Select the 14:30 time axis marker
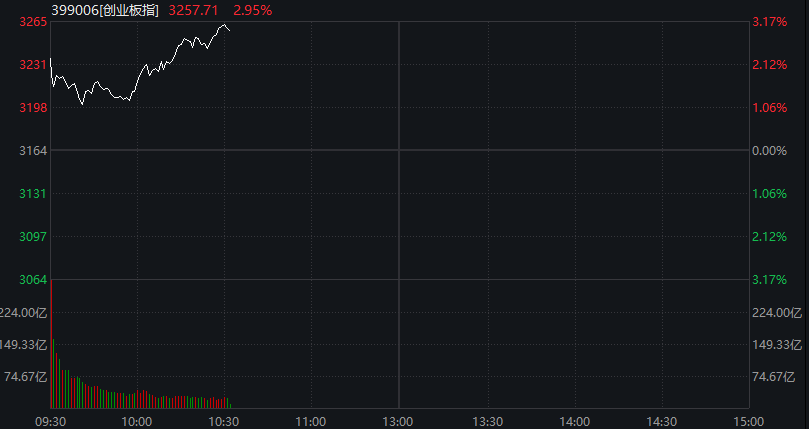 click(x=661, y=422)
